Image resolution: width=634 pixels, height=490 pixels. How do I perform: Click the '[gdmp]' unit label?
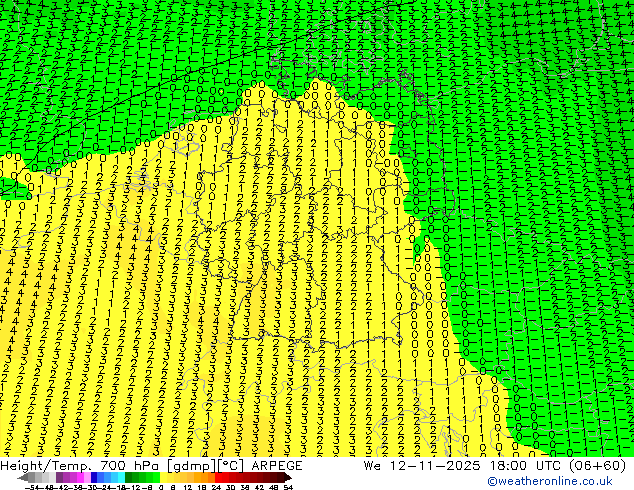pyautogui.click(x=192, y=466)
